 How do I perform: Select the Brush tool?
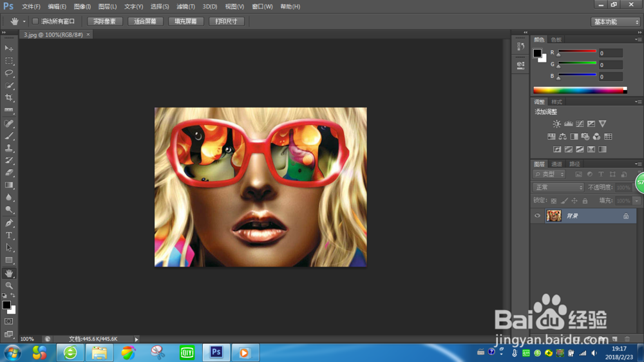pos(8,136)
